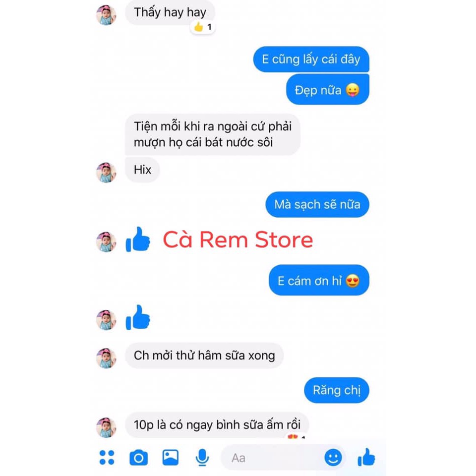
Task: Tap the 'Răng chị' message bubble
Action: click(x=337, y=390)
